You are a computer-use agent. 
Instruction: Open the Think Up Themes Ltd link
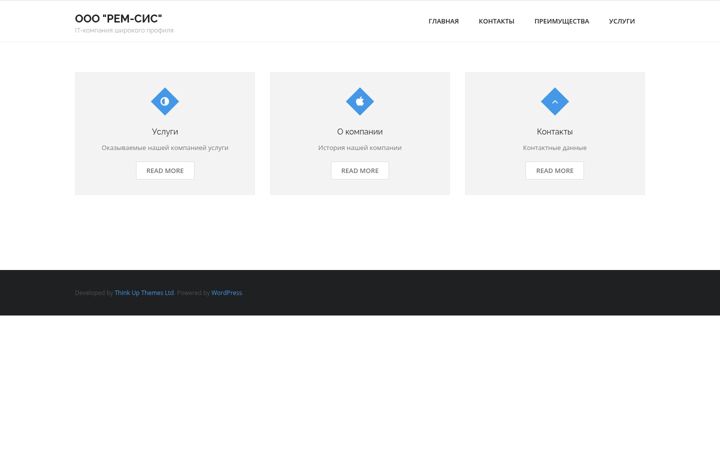tap(145, 292)
